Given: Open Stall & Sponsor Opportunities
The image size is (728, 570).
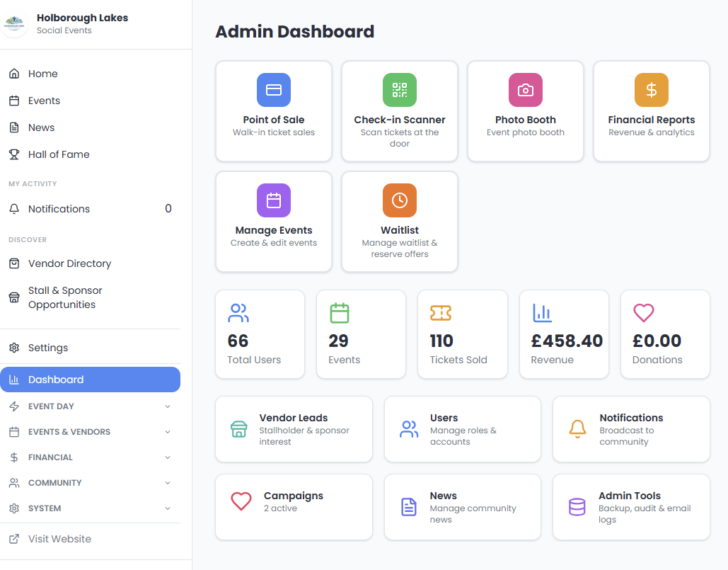Looking at the screenshot, I should (x=90, y=297).
